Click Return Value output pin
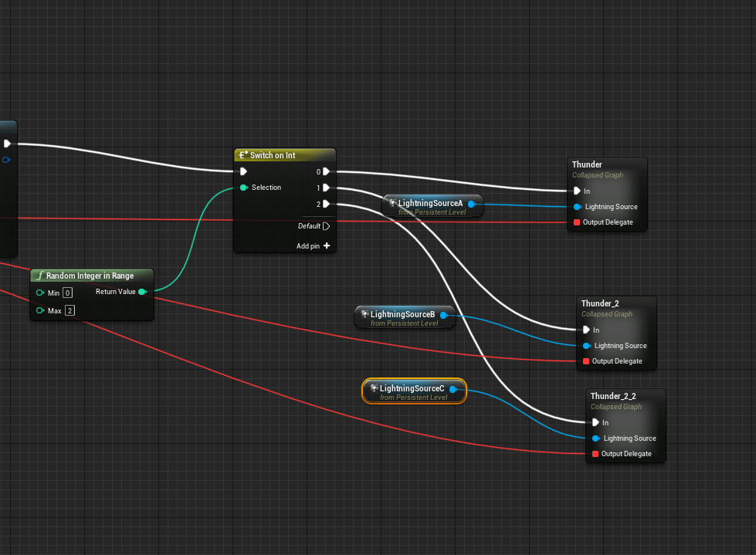The width and height of the screenshot is (756, 555). 142,292
